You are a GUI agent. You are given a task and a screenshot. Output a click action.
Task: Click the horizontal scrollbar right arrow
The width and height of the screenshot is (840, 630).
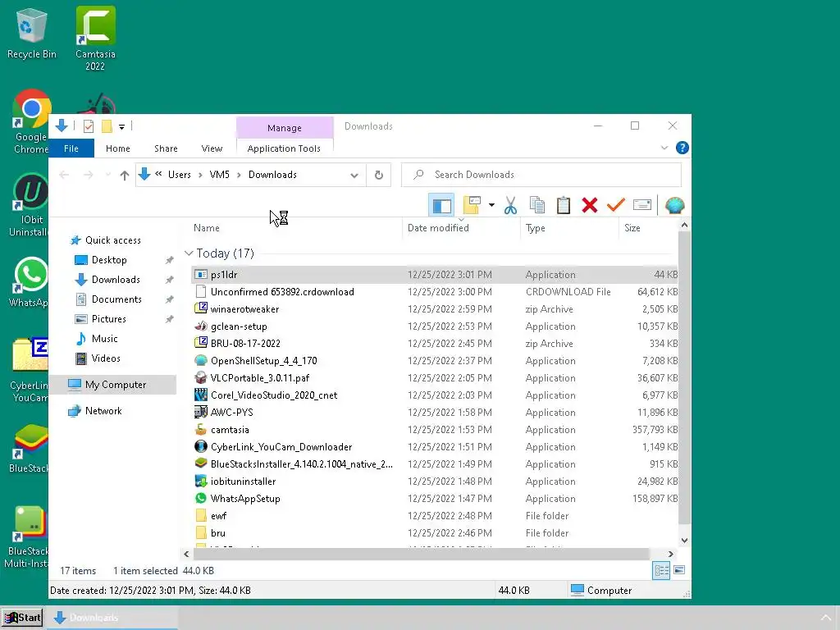(x=671, y=554)
